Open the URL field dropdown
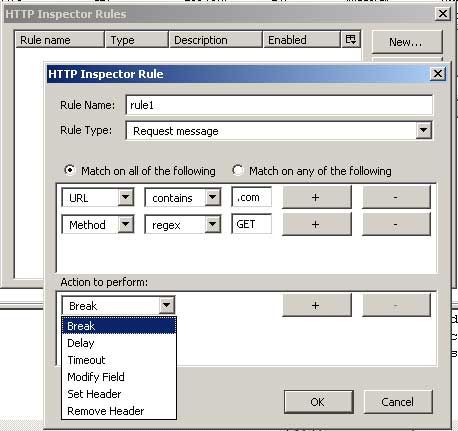This screenshot has height=431, width=458. (x=126, y=197)
